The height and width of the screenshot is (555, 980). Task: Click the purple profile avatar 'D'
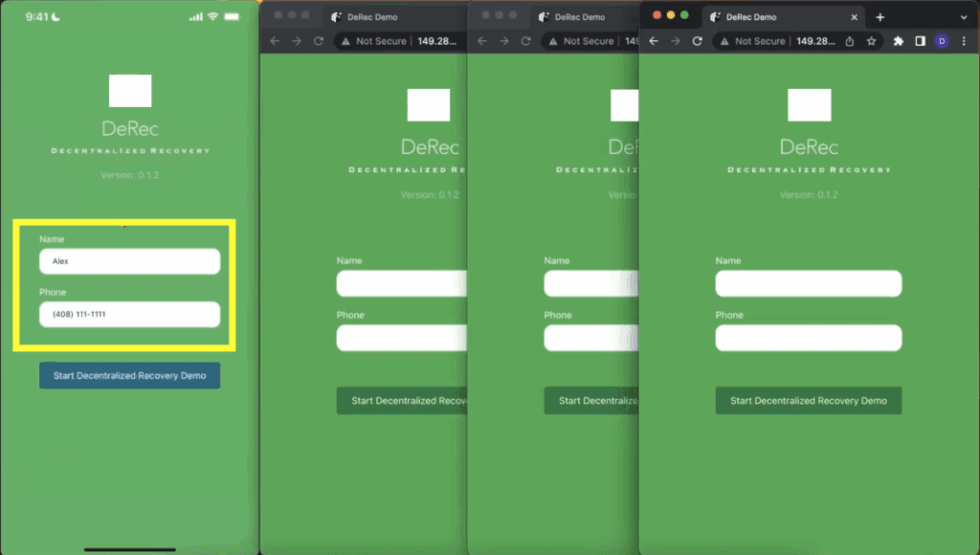coord(942,41)
